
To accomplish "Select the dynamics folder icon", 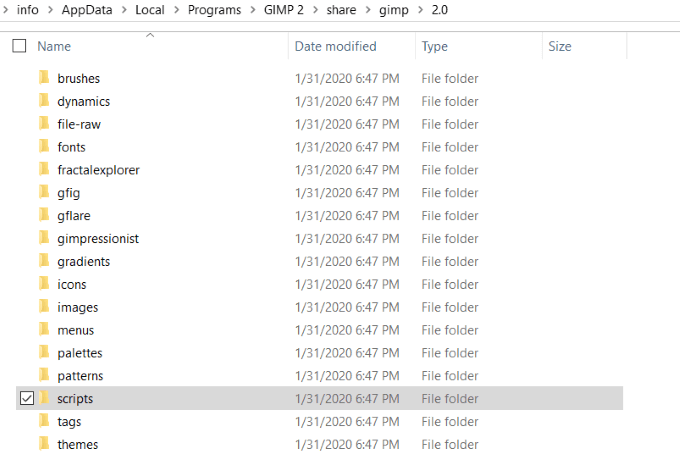I will tap(44, 101).
